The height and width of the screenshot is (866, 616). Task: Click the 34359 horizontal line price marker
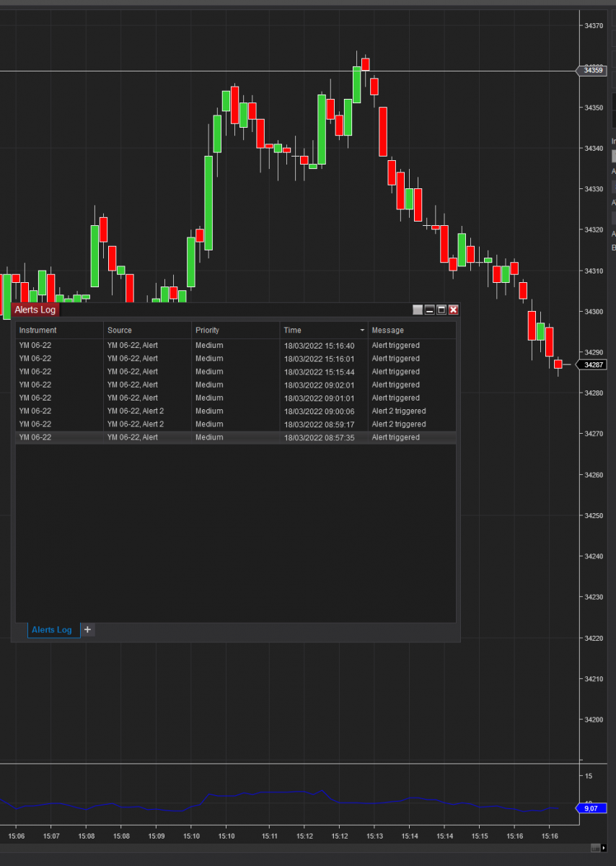point(591,71)
